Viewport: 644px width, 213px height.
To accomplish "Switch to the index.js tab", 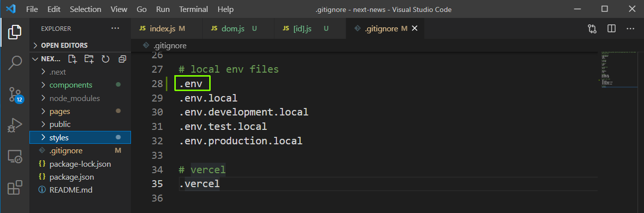I will (167, 29).
